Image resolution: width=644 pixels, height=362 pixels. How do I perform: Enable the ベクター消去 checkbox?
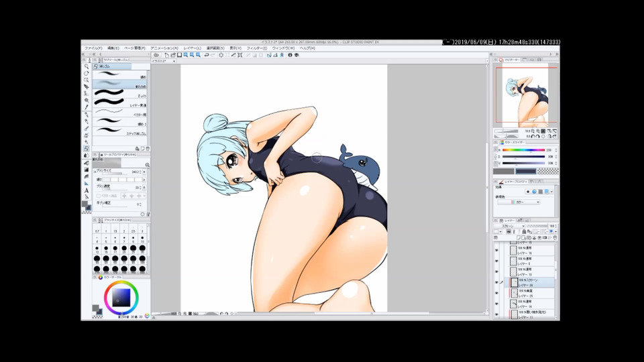(99, 196)
